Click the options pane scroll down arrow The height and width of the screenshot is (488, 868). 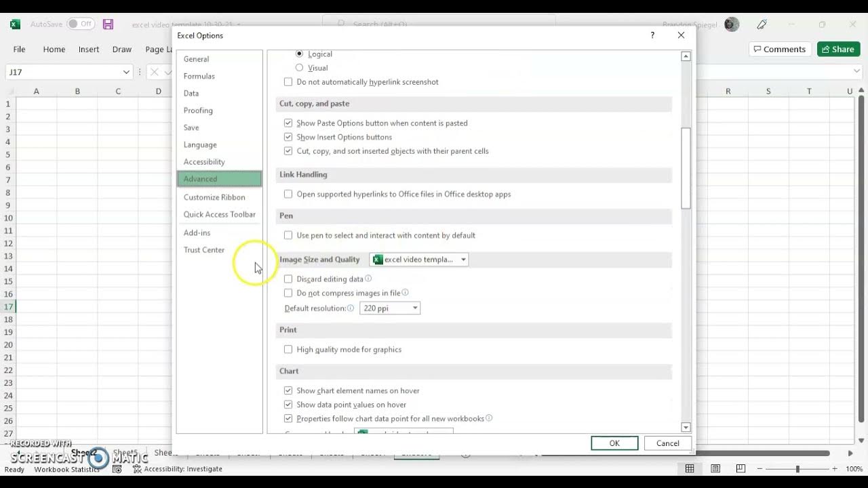tap(686, 427)
